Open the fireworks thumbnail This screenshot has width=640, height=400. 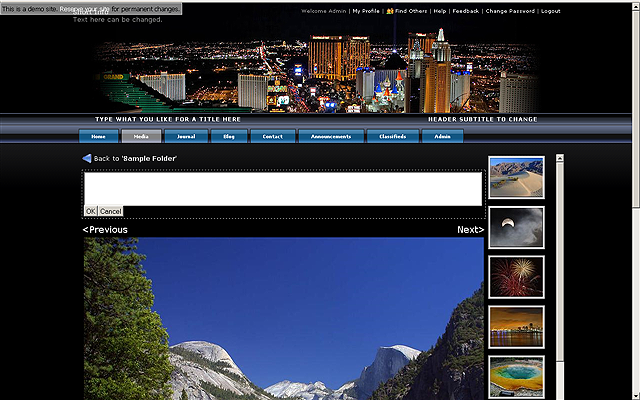(516, 277)
